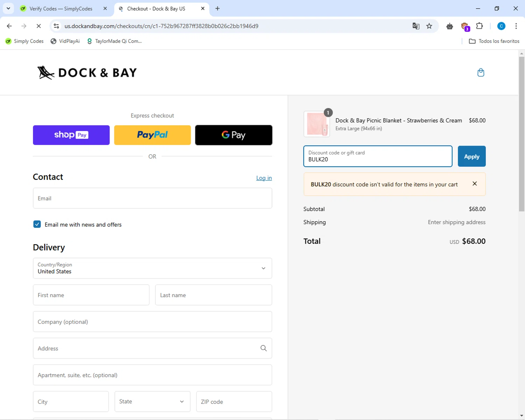Screen dimensions: 525x420
Task: Pay with PayPal express checkout
Action: [x=152, y=135]
